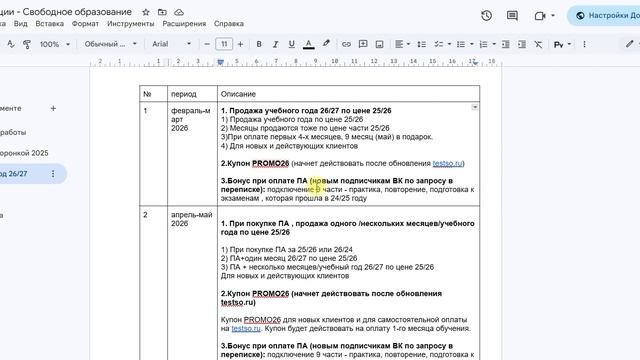Add a comment from toolbar icon
Image resolution: width=640 pixels, height=360 pixels.
coord(363,44)
